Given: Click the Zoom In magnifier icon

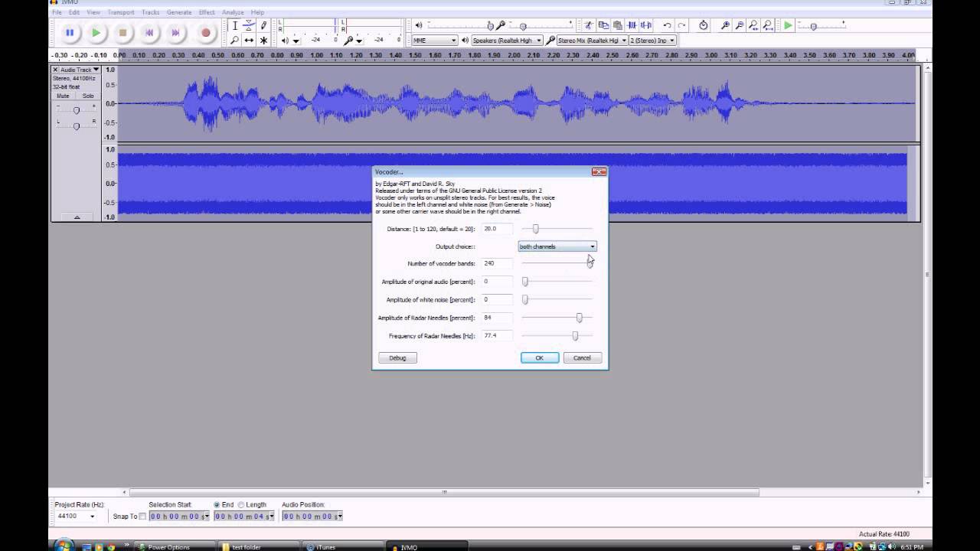Looking at the screenshot, I should tap(725, 25).
